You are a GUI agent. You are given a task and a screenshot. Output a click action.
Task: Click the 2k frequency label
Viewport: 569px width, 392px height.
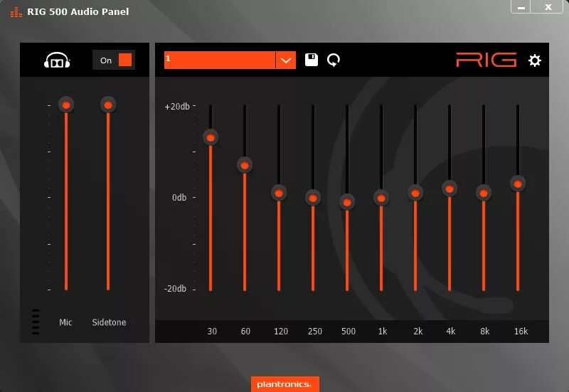[418, 331]
